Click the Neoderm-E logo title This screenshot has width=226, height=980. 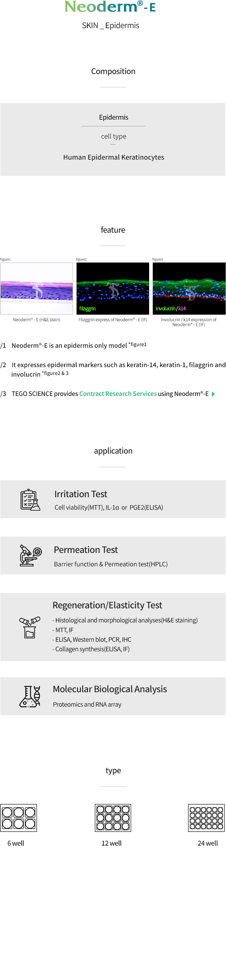click(110, 7)
